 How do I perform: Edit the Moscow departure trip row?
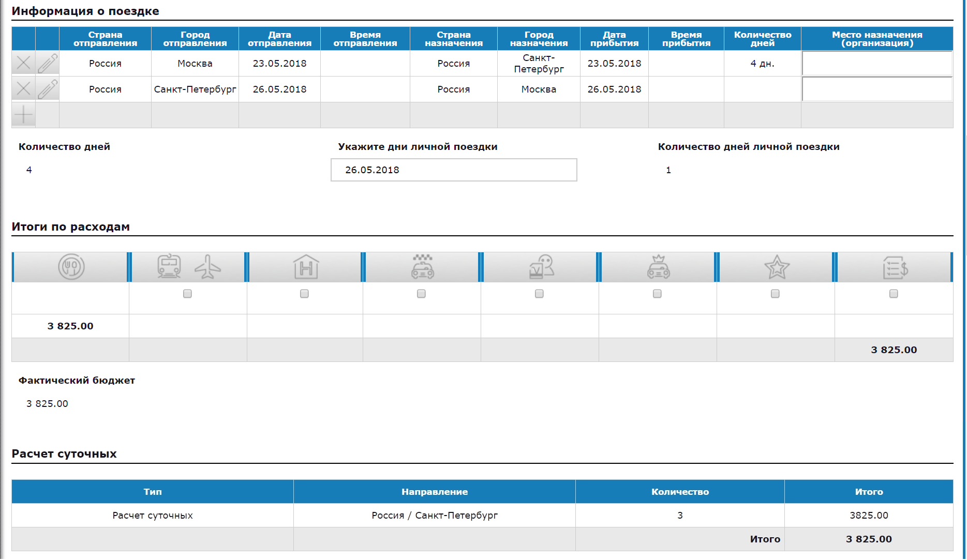(48, 63)
